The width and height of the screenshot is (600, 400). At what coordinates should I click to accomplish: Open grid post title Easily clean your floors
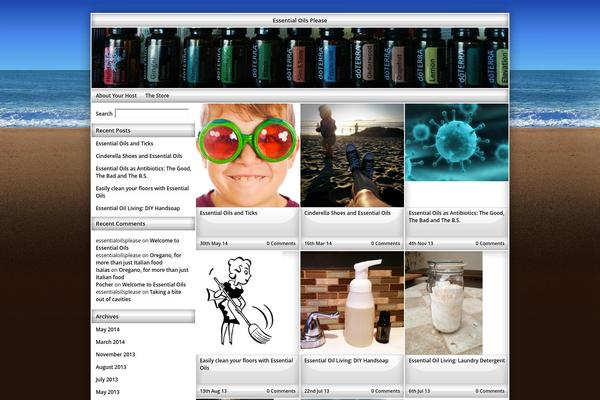[x=246, y=364]
